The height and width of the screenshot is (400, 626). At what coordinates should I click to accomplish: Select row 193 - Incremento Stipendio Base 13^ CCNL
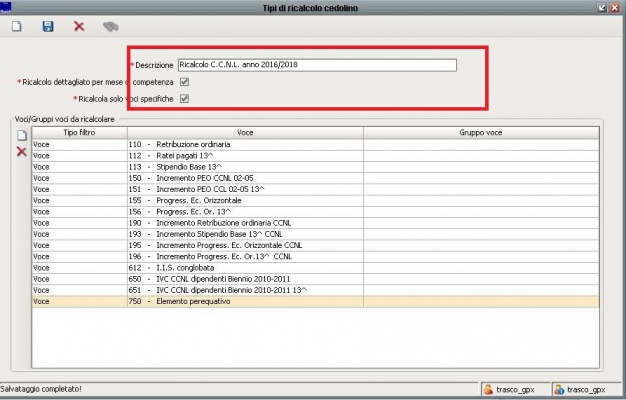[315, 234]
